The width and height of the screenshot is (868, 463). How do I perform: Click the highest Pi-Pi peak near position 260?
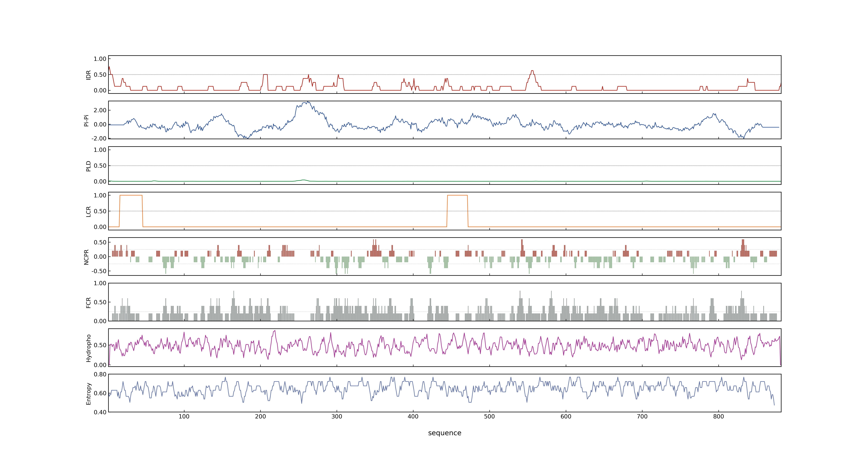pos(307,102)
